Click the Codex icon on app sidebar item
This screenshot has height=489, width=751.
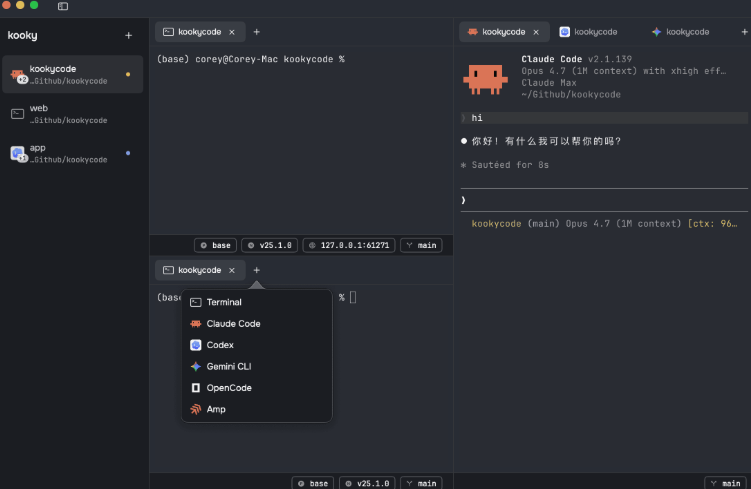point(18,153)
